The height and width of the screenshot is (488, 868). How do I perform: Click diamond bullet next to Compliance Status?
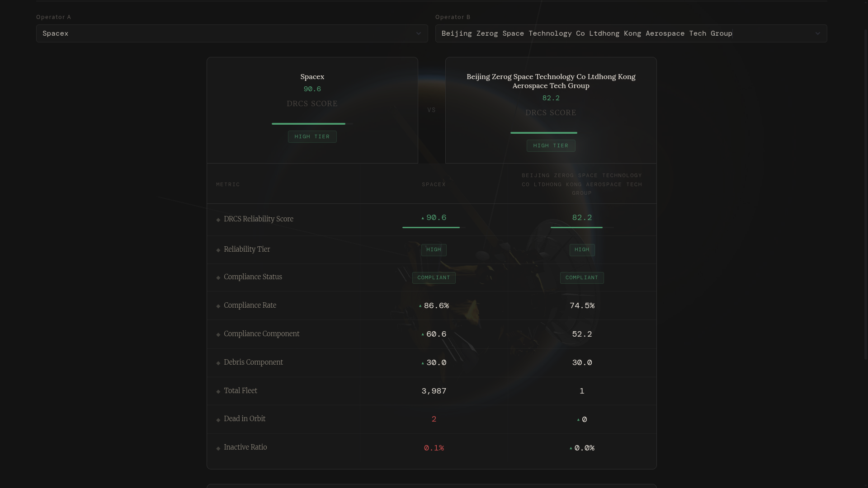(218, 277)
